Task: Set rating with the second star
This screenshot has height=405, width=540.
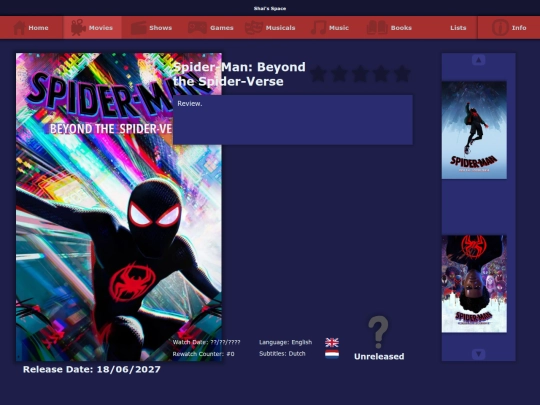Action: [x=339, y=74]
